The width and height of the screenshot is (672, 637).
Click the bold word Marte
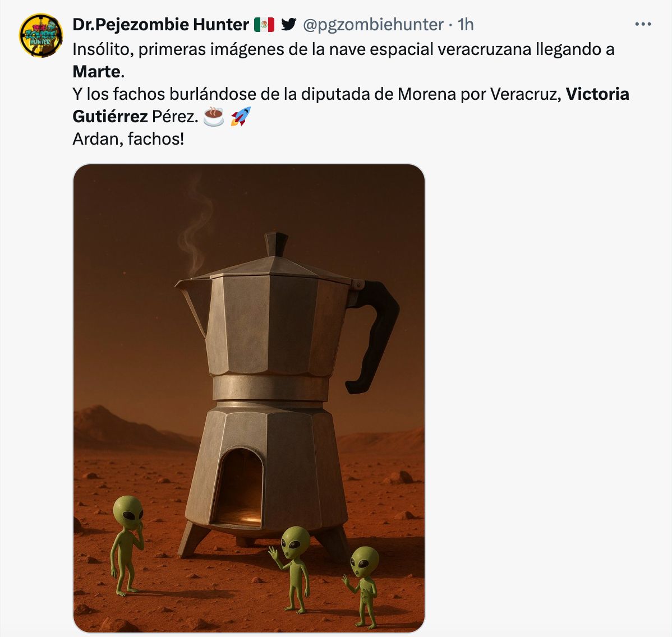pos(97,72)
